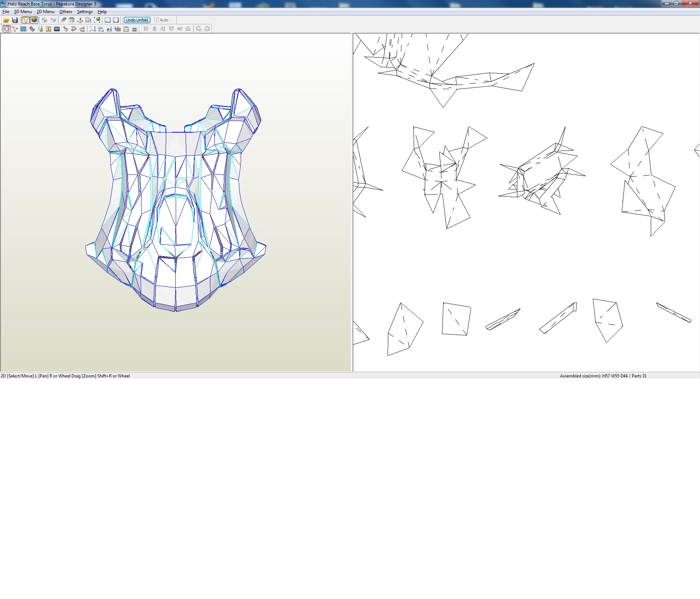Toggle the light bulb lighting switch
Image resolution: width=700 pixels, height=599 pixels.
(x=26, y=20)
